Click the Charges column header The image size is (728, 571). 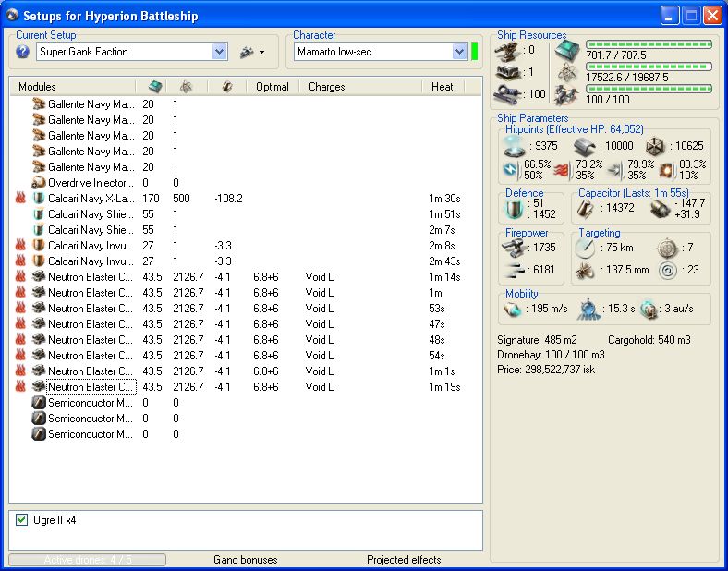click(x=326, y=87)
